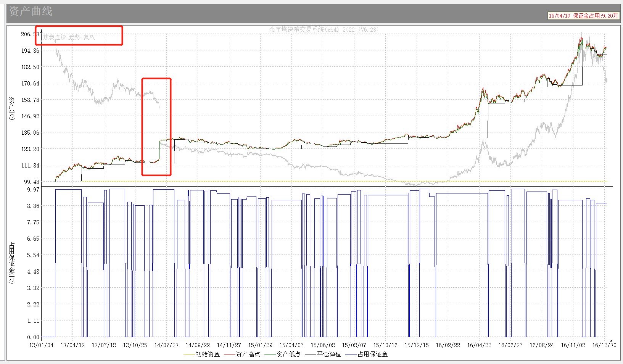Click the 资产曲线 panel title
623x364 pixels.
(31, 11)
